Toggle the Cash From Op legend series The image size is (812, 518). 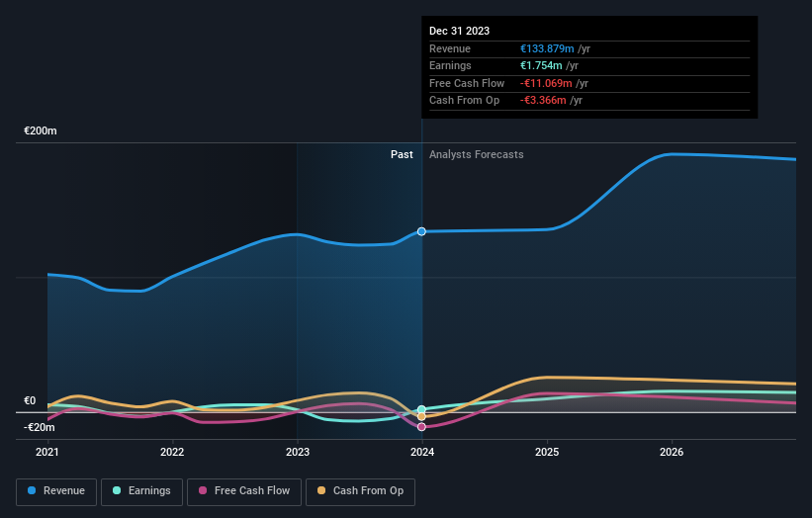tap(360, 491)
